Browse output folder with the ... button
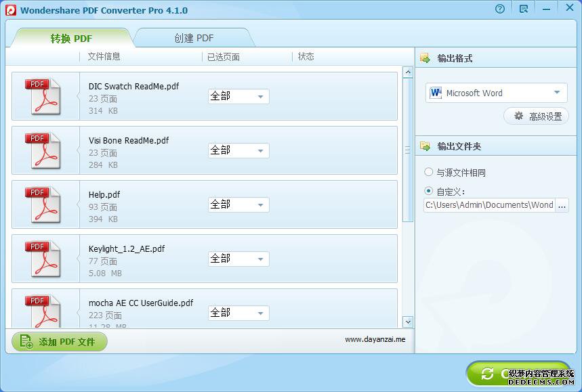Image resolution: width=582 pixels, height=392 pixels. [562, 205]
